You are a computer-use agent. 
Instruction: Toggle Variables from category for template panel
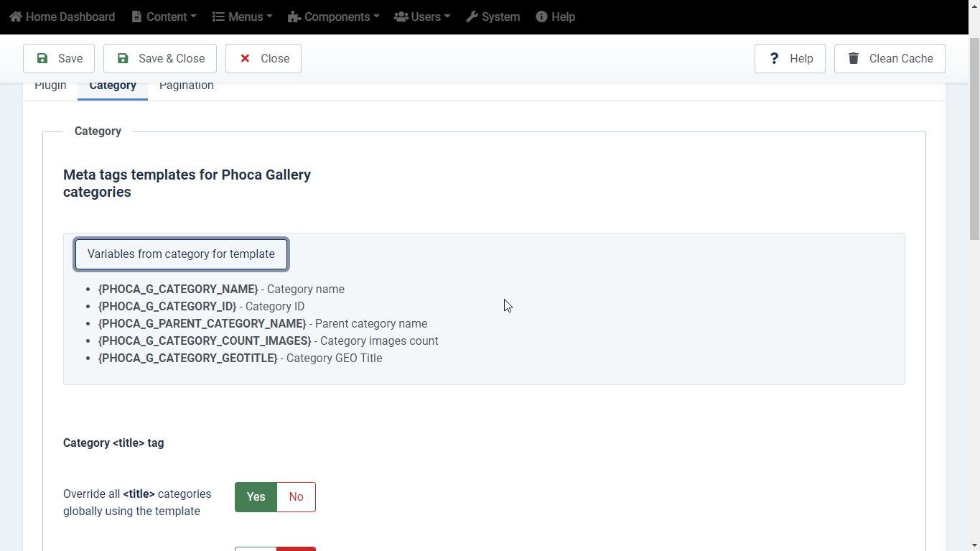click(181, 254)
